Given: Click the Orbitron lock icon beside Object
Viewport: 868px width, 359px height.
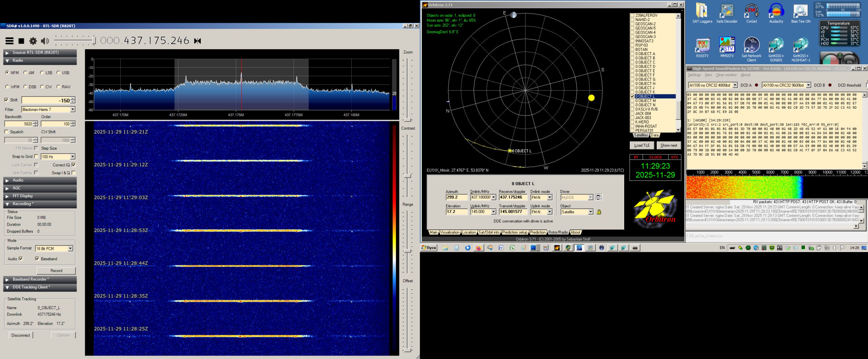Looking at the screenshot, I should point(599,212).
